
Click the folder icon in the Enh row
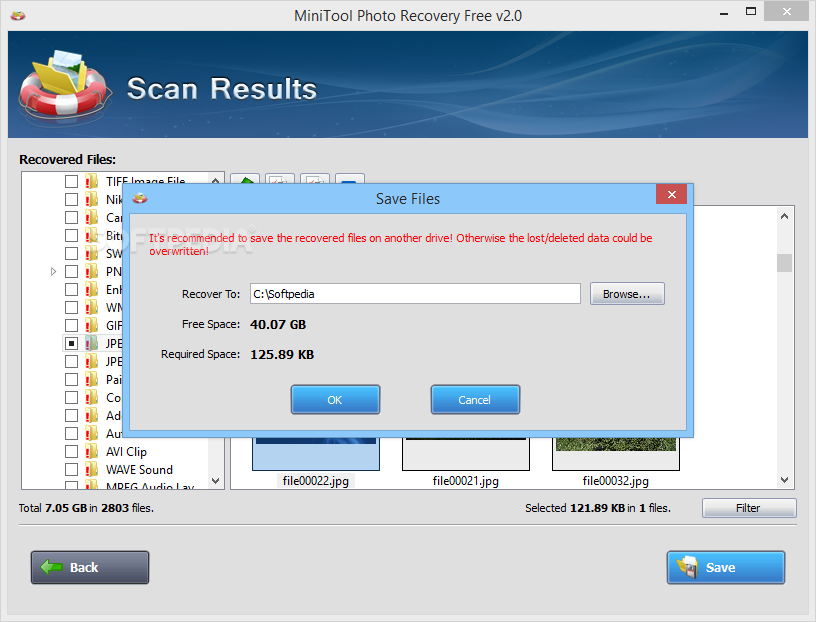pos(92,289)
